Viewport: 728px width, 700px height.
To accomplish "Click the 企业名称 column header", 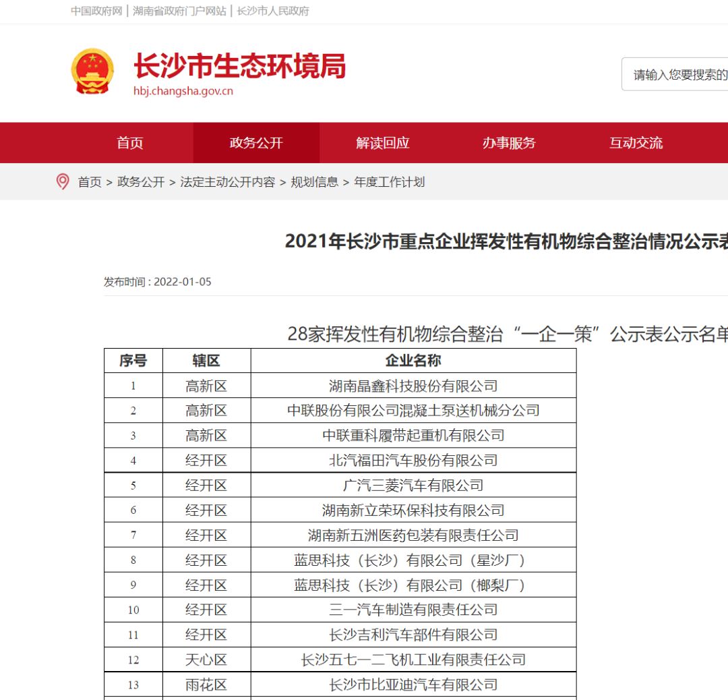I will tap(414, 360).
